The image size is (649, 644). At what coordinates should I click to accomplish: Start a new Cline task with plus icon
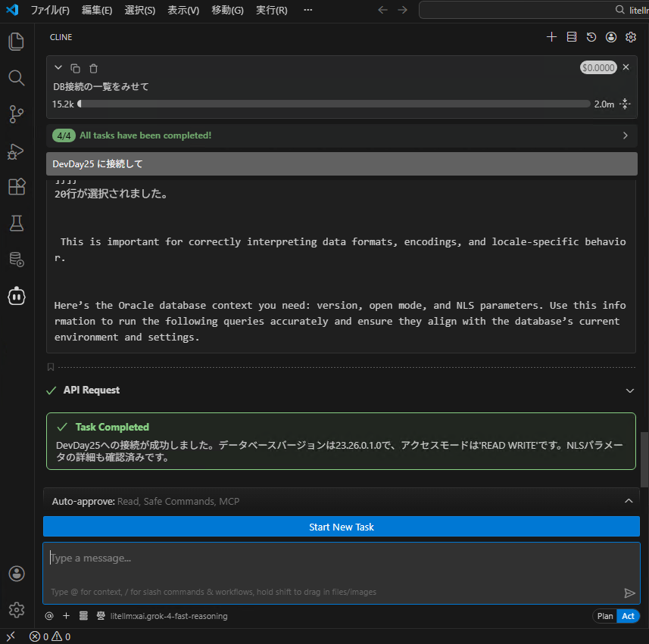click(x=551, y=37)
